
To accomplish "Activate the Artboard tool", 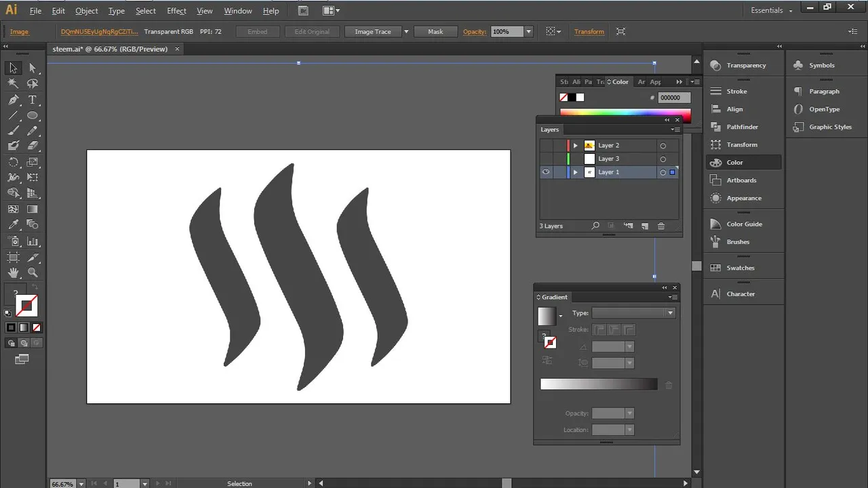I will coord(13,258).
